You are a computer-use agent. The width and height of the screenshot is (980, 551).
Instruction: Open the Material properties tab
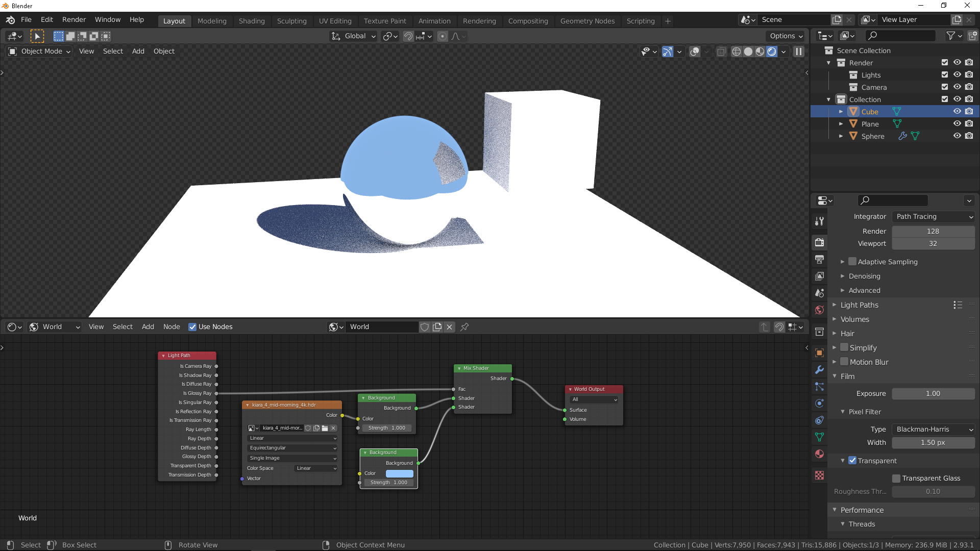coord(819,454)
